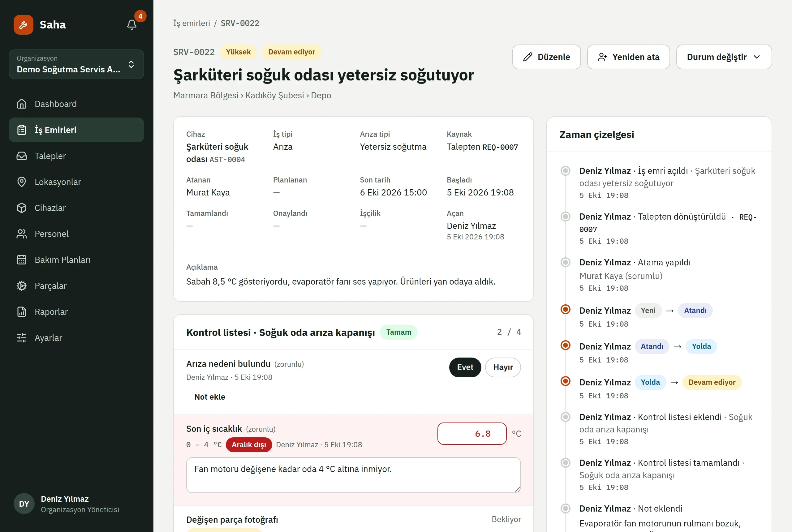Click the İş Emirleri clipboard icon
The height and width of the screenshot is (532, 792).
[x=22, y=130]
